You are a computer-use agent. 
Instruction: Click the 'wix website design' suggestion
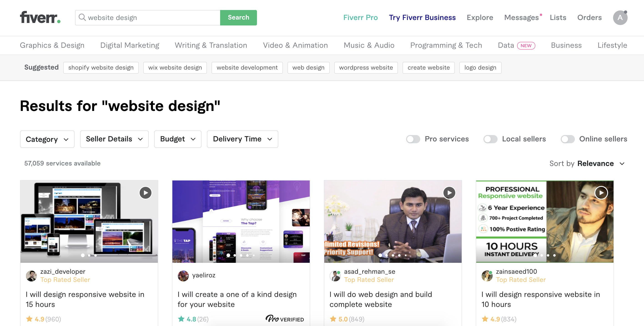[175, 68]
